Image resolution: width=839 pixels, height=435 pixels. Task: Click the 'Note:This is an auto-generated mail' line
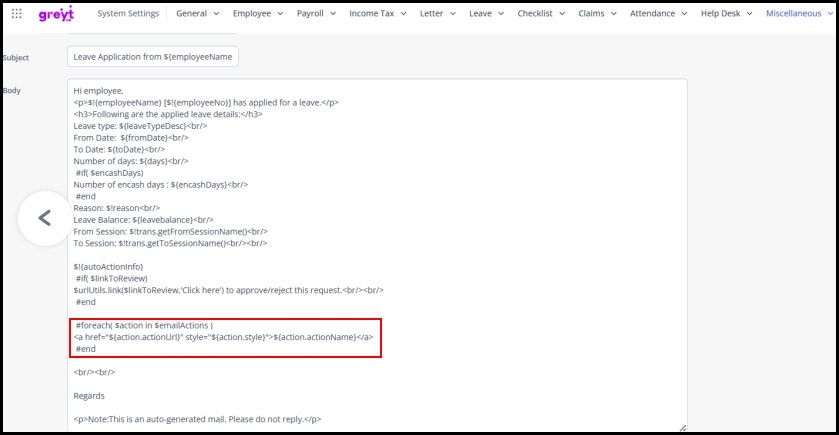click(x=197, y=419)
